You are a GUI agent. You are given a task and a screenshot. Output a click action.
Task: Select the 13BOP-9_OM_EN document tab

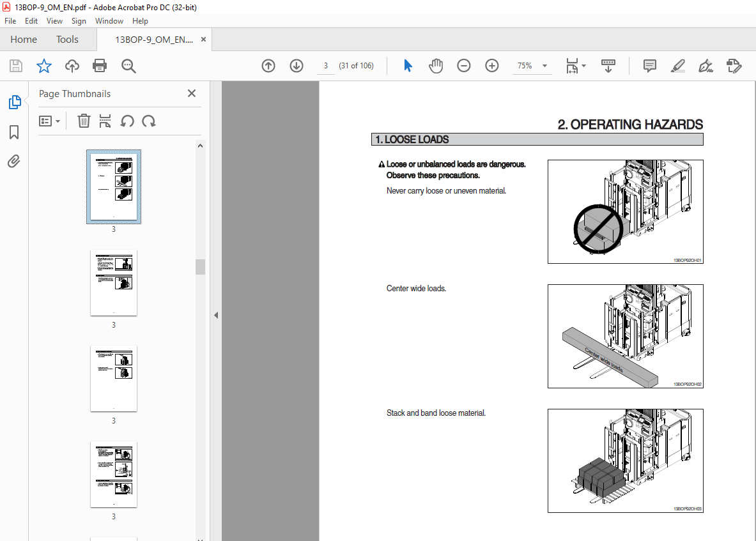point(154,40)
